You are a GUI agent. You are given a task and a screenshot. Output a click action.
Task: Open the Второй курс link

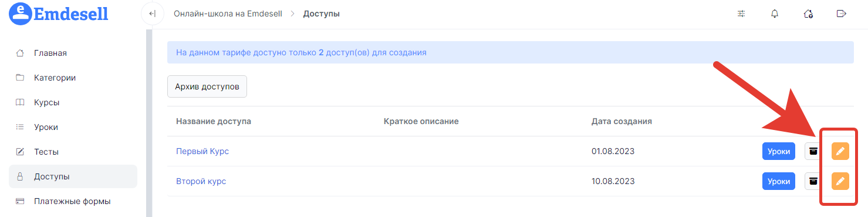point(201,181)
